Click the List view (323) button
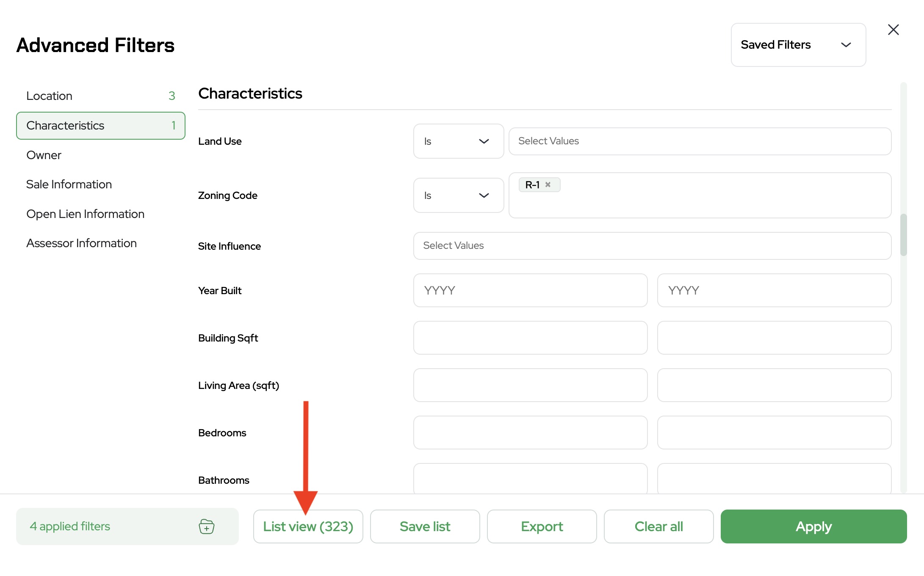Viewport: 924px width, 576px height. point(308,526)
